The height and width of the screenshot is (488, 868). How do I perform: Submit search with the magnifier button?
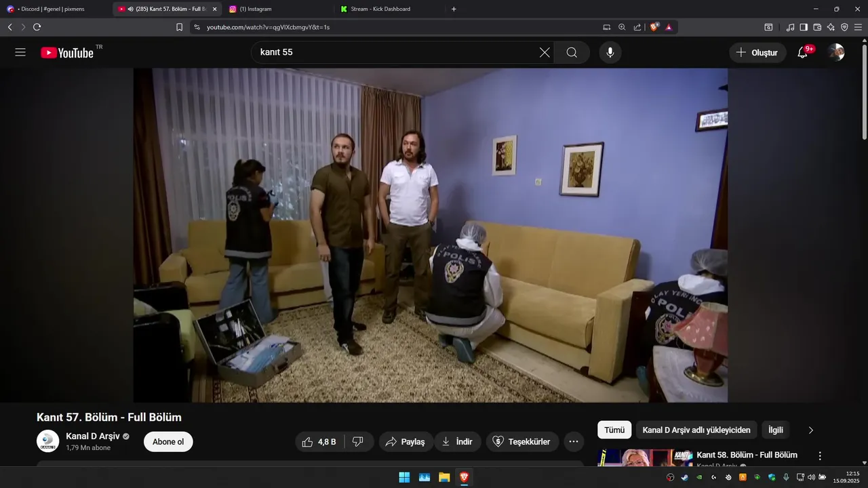[x=572, y=52]
